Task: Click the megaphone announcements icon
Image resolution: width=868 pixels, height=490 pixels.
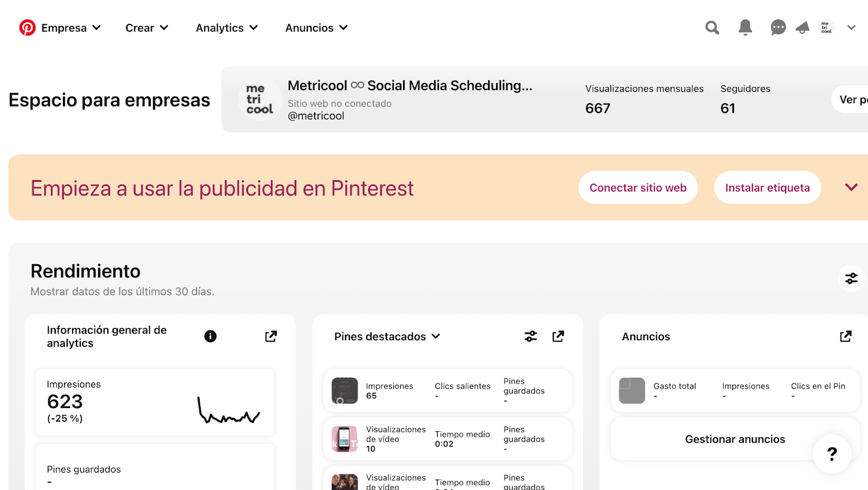Action: point(802,28)
